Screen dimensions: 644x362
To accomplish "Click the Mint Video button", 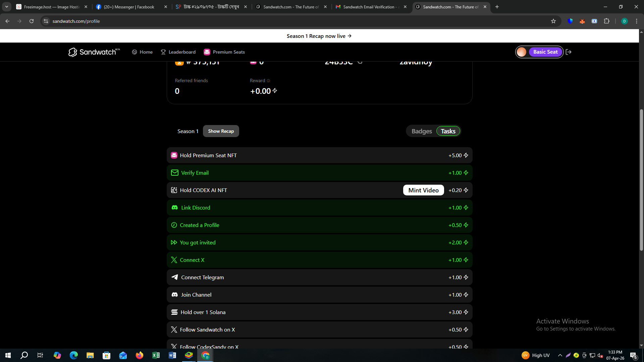I will 423,190.
